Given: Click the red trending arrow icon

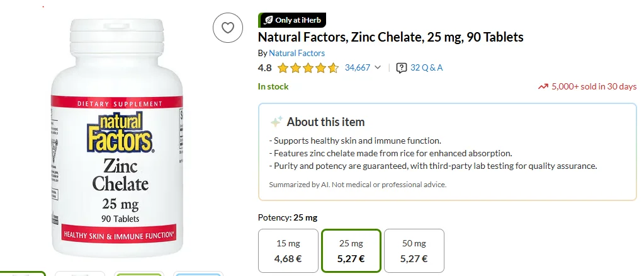Looking at the screenshot, I should 543,87.
